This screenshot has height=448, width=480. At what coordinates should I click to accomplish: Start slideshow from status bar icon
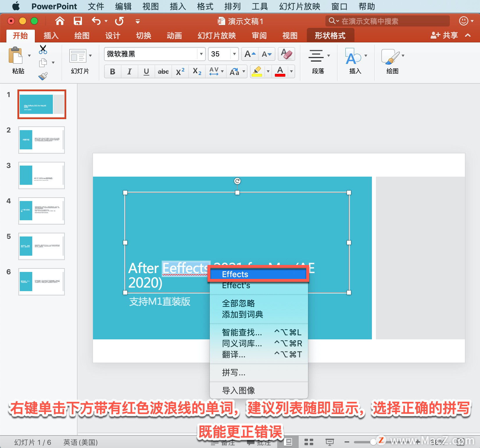pos(329,442)
